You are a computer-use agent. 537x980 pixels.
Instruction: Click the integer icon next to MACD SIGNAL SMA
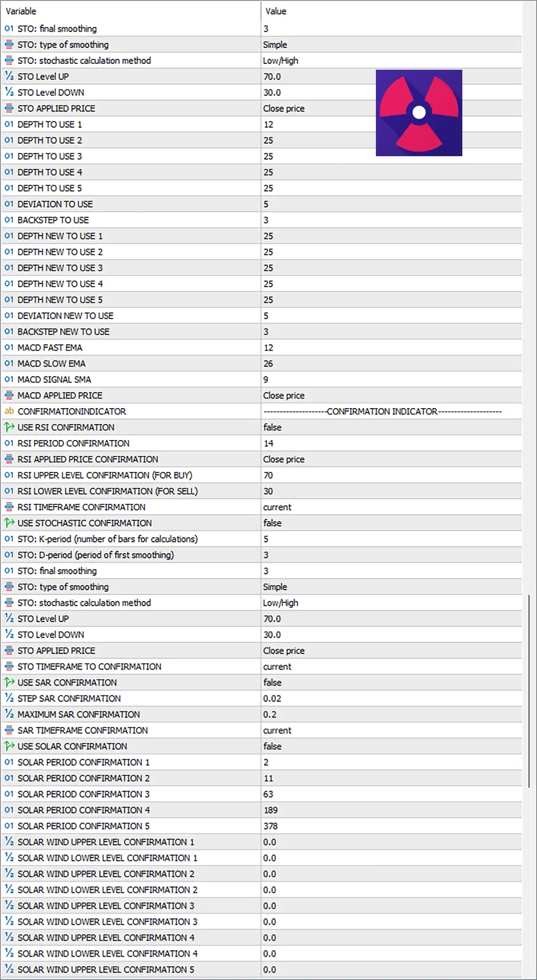click(9, 380)
